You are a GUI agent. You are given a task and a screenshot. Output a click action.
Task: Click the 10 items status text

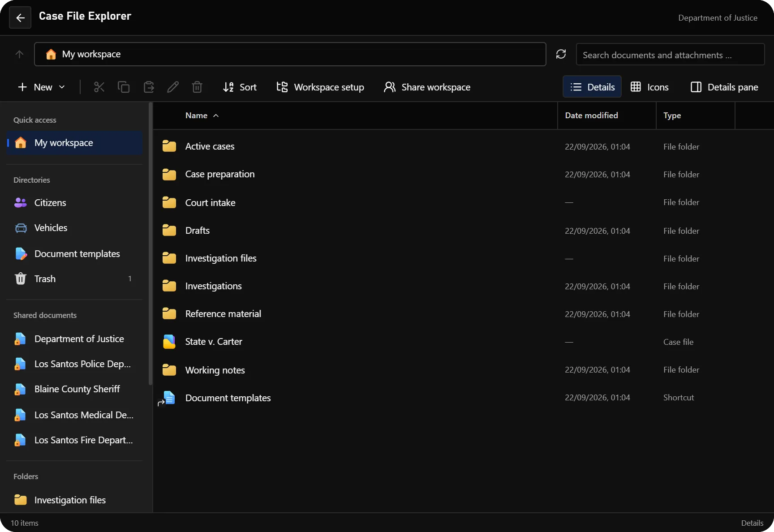25,523
